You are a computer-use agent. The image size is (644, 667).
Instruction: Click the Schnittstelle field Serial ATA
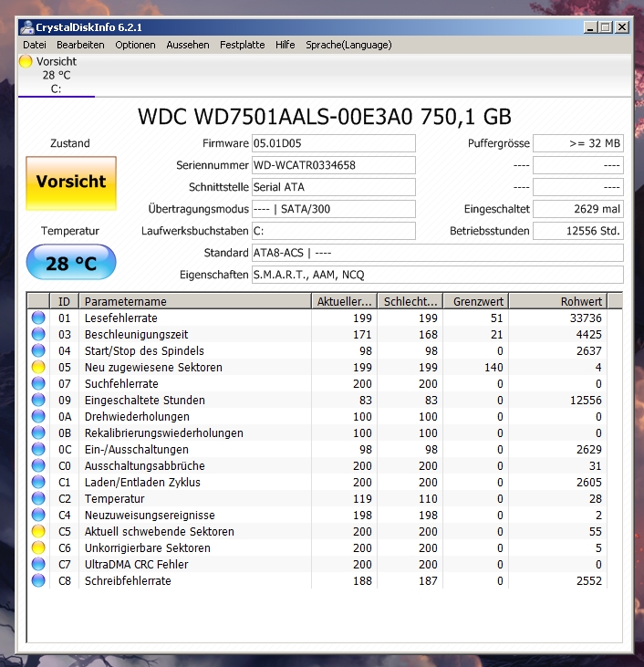[334, 187]
